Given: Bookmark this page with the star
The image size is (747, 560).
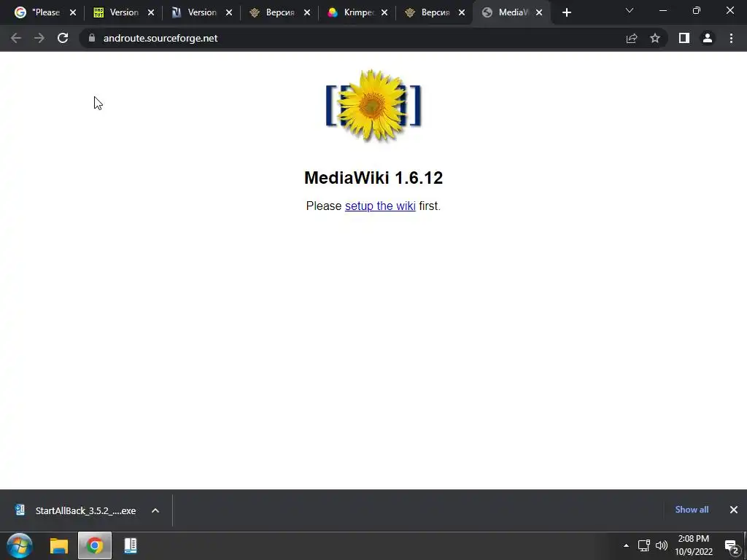Looking at the screenshot, I should click(655, 38).
